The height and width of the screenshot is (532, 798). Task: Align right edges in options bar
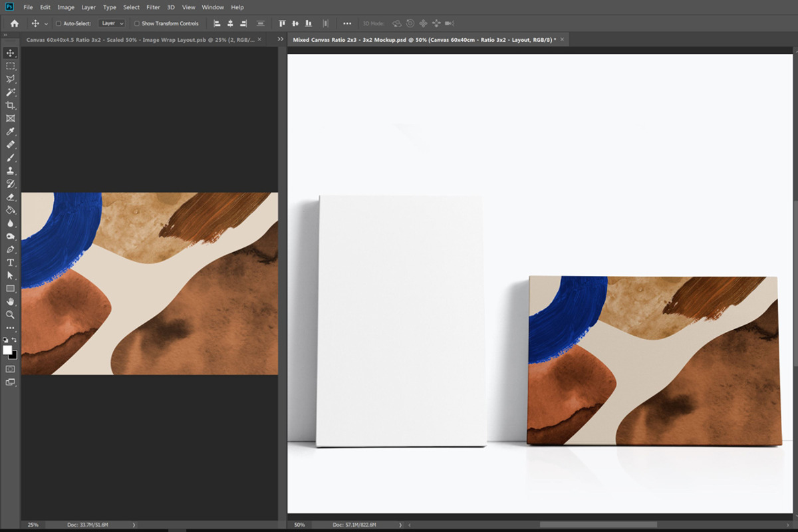click(243, 23)
